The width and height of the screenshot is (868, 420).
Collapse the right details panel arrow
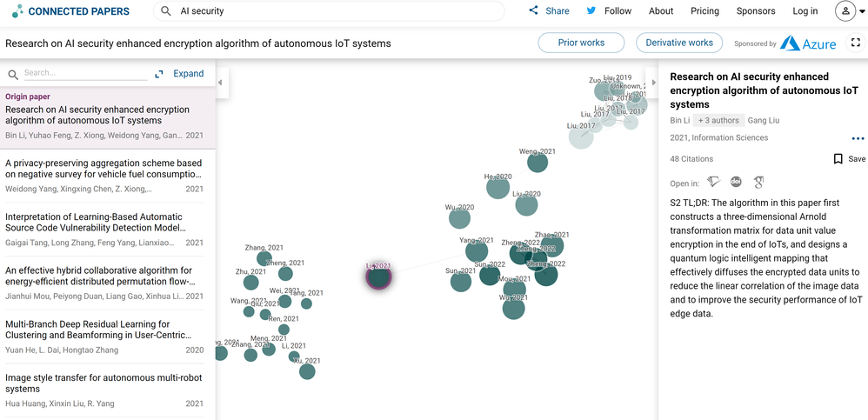[x=653, y=83]
